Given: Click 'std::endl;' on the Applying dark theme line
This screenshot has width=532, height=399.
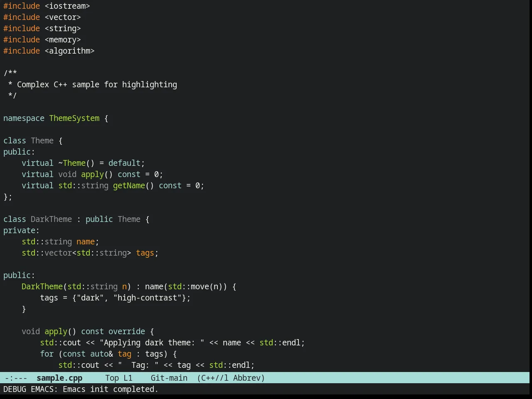Looking at the screenshot, I should point(282,342).
